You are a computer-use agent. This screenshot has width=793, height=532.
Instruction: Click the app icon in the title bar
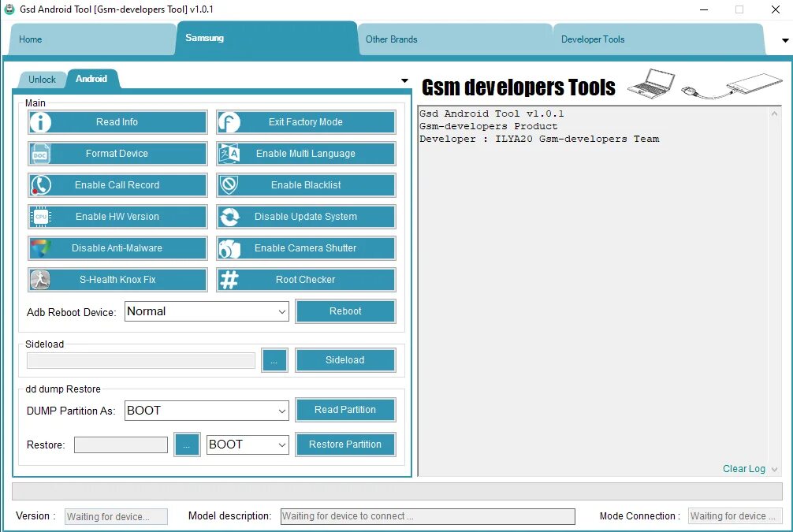point(9,9)
